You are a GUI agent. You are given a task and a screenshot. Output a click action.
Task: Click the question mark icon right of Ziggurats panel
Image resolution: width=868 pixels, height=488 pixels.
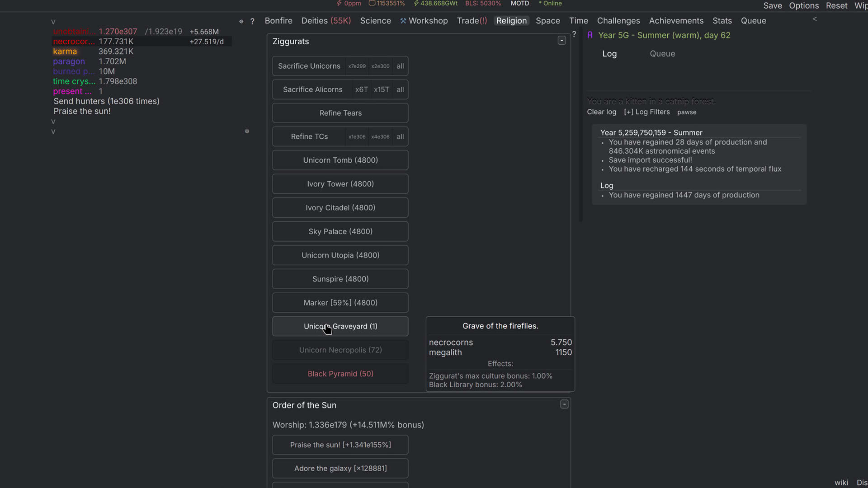(574, 34)
